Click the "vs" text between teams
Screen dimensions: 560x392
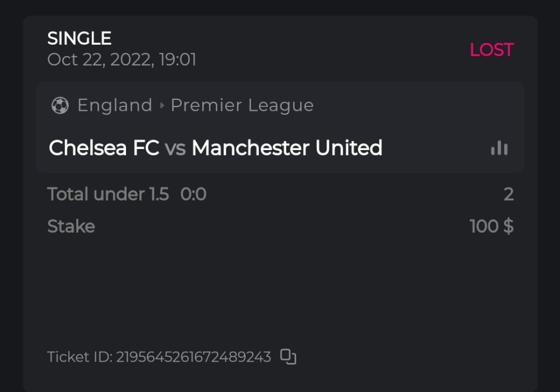(x=175, y=148)
